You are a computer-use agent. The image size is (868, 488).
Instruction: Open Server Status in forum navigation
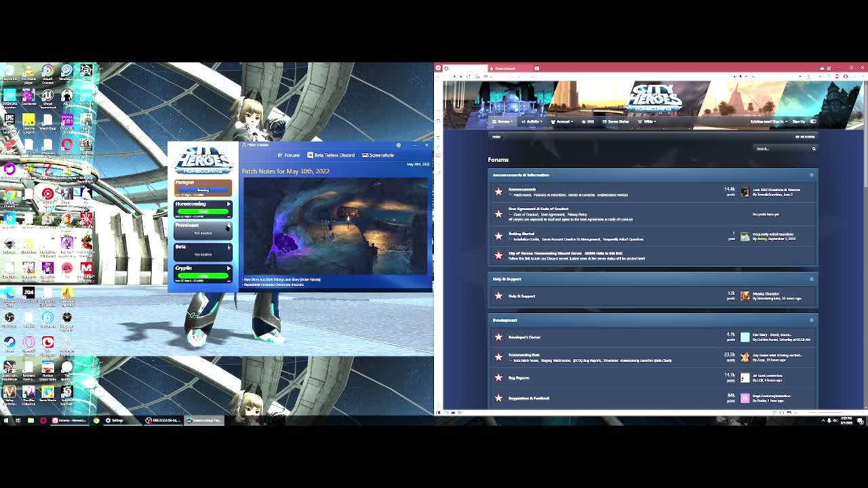tap(616, 122)
